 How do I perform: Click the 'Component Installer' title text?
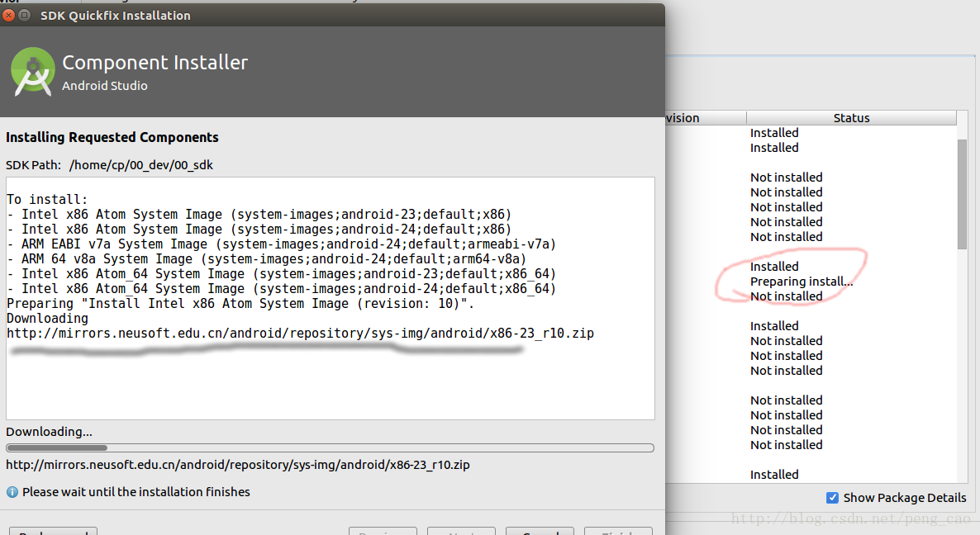click(x=155, y=63)
